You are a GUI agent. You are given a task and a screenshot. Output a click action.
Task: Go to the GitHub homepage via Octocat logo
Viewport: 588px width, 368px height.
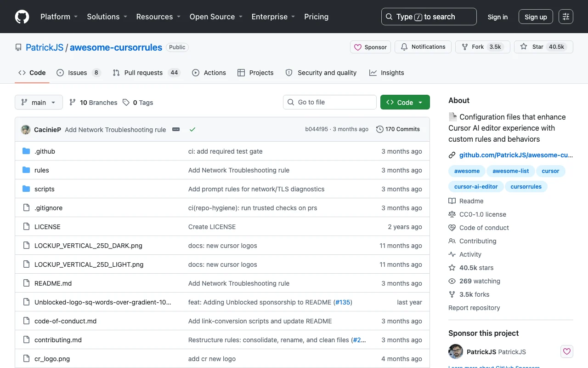(x=22, y=17)
